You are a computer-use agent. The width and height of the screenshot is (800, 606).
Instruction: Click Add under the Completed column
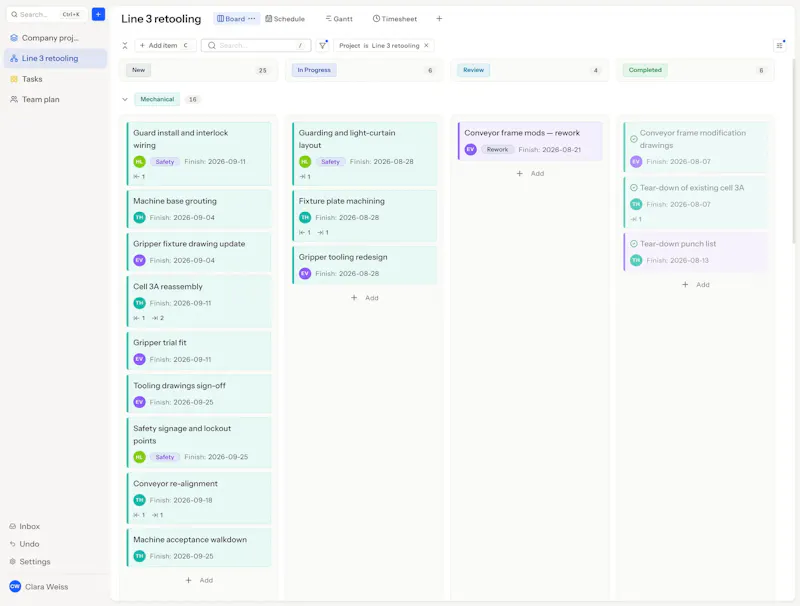click(695, 285)
